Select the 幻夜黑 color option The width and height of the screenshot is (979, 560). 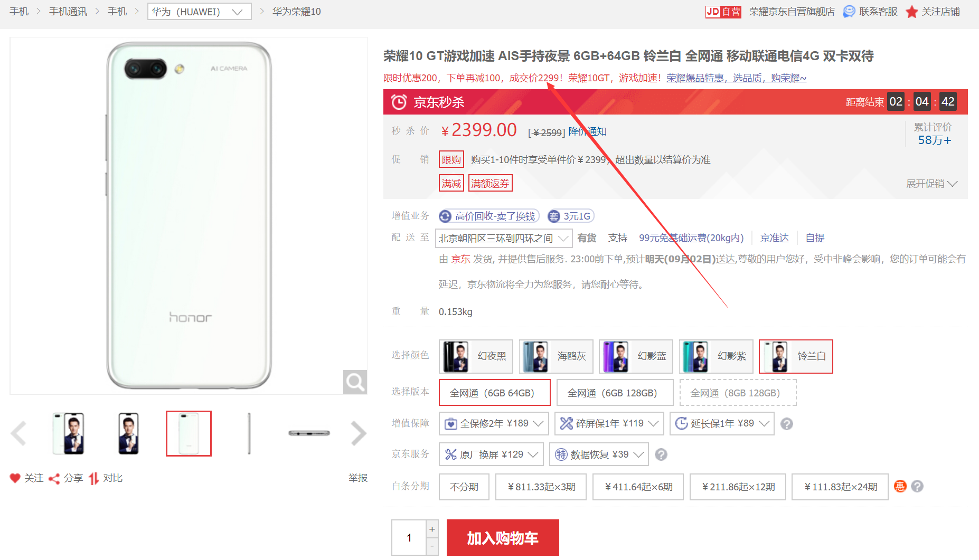coord(476,356)
